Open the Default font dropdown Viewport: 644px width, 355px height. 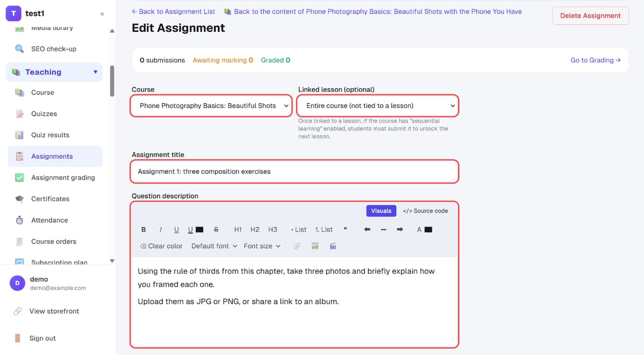tap(214, 246)
